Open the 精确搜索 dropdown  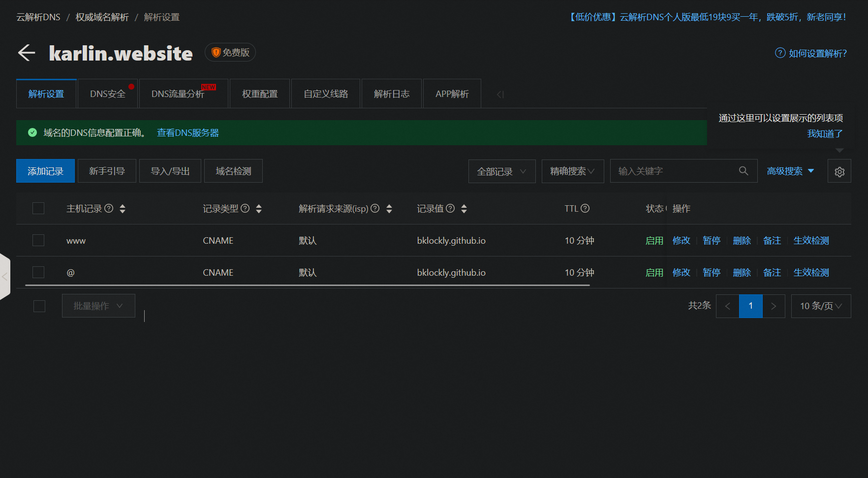[573, 171]
